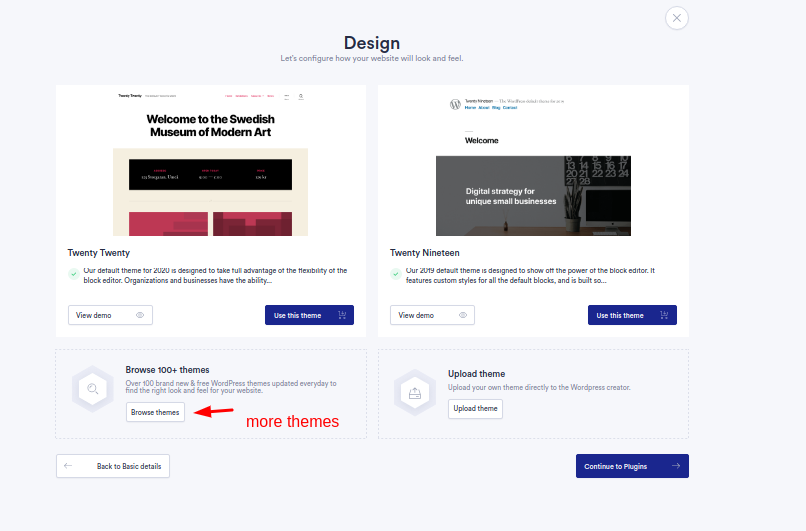Viewport: 806px width, 531px height.
Task: Click the green checkmark under Twenty Nineteen
Action: (396, 274)
